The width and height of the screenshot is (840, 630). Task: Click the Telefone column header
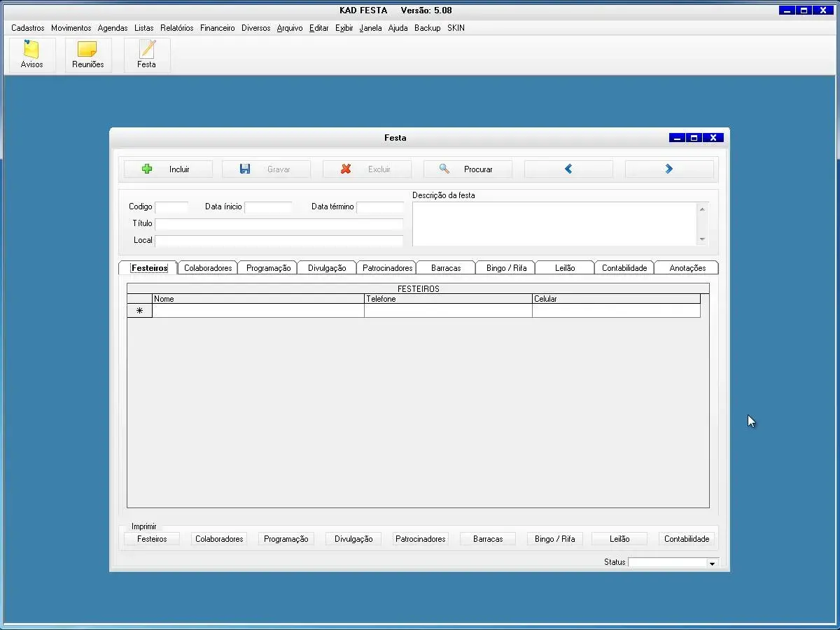[x=449, y=299]
